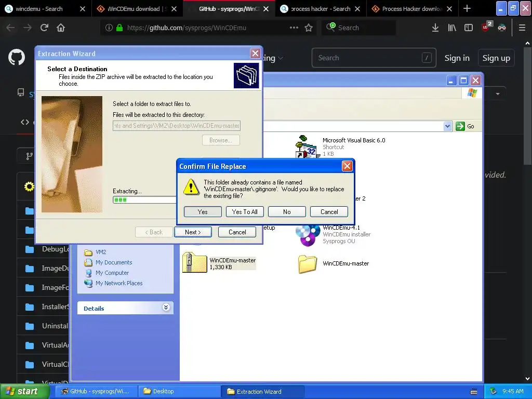Choose Yes To All in replace dialog
Screen dimensions: 532x399
(245, 212)
